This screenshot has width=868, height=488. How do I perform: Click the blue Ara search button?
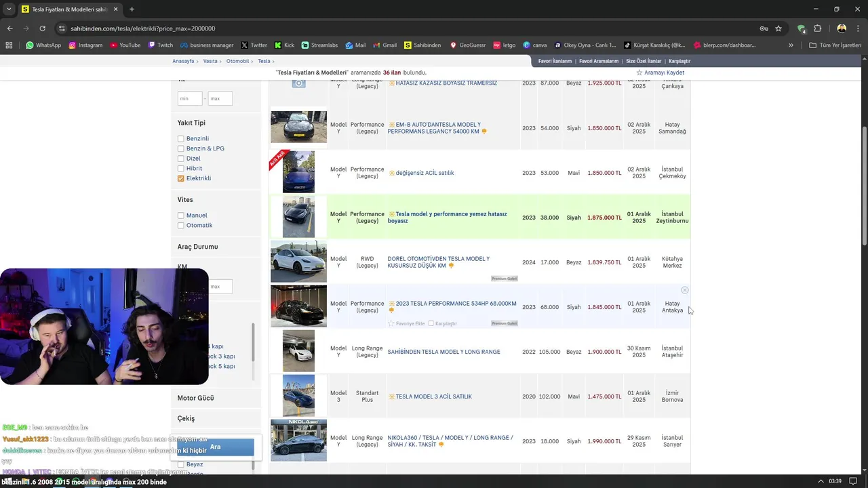[x=215, y=447]
